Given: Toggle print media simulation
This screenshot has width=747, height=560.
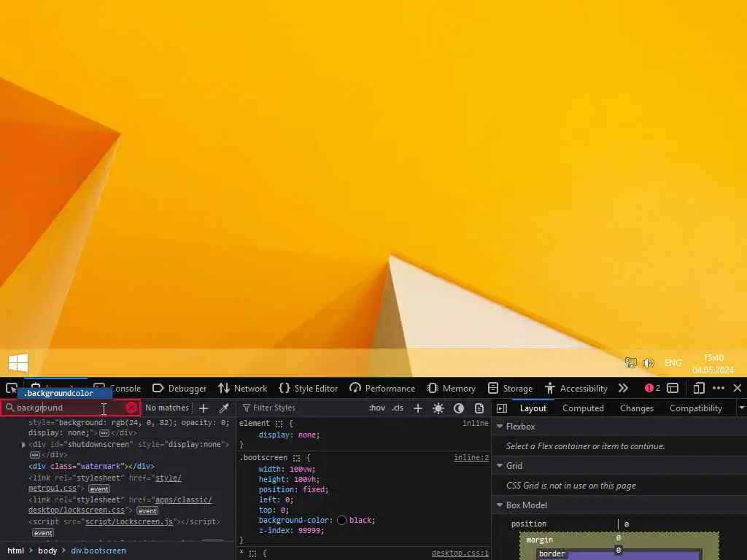Looking at the screenshot, I should click(479, 408).
